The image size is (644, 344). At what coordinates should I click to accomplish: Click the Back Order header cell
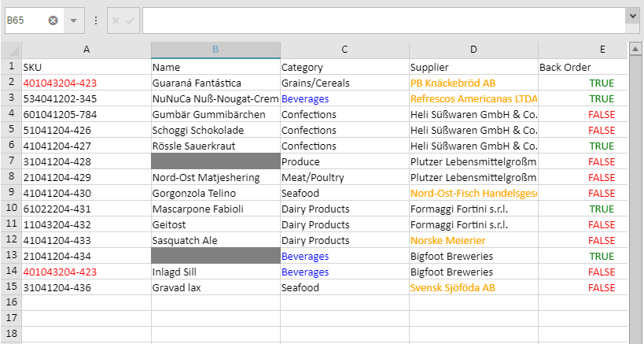(x=583, y=67)
